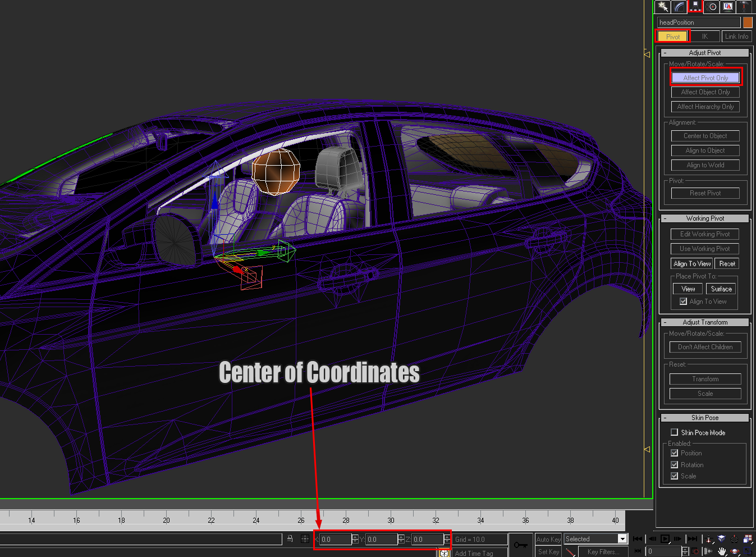Toggle Auto Key animation mode
The height and width of the screenshot is (557, 756).
pos(548,539)
